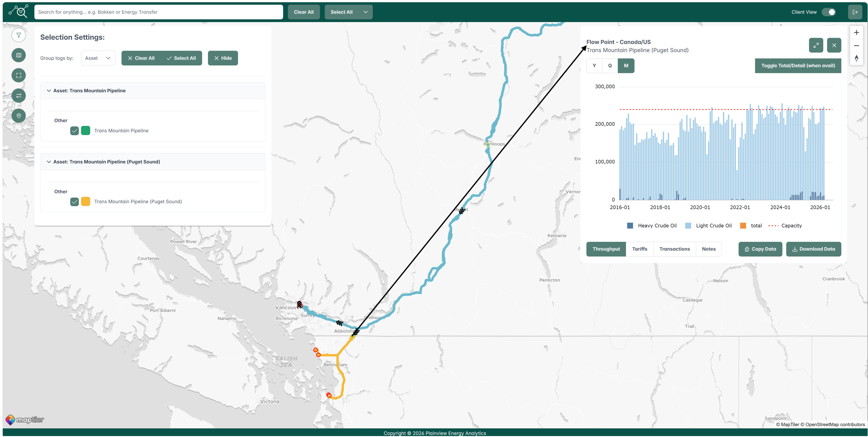
Task: Click the yellow point marker at Kamloops
Action: coord(488,145)
